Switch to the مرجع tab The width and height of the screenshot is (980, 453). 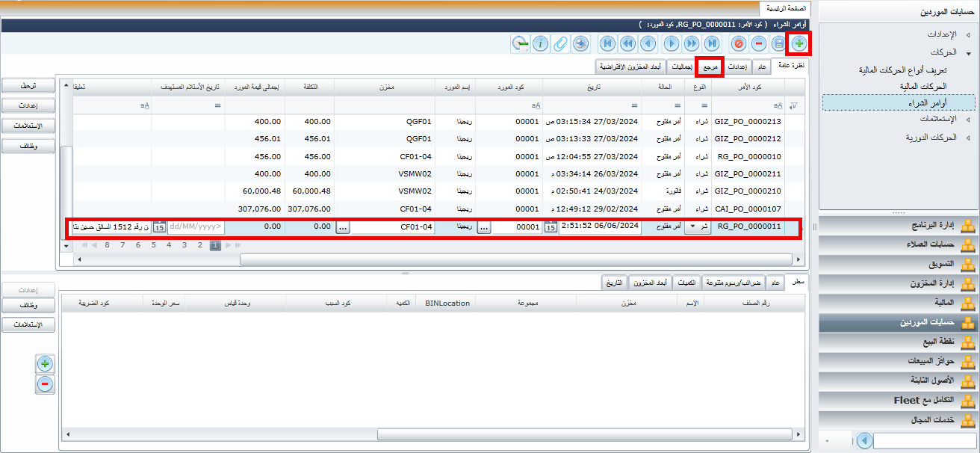tap(710, 67)
